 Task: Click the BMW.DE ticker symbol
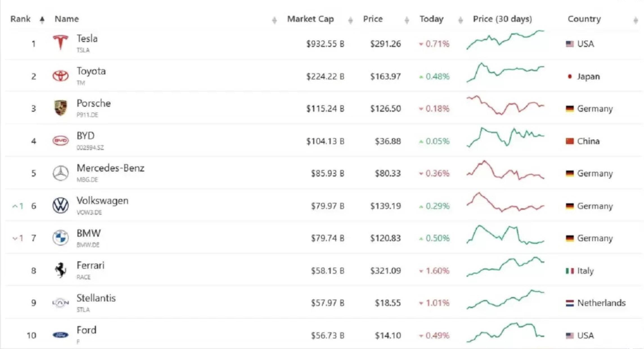pos(88,245)
